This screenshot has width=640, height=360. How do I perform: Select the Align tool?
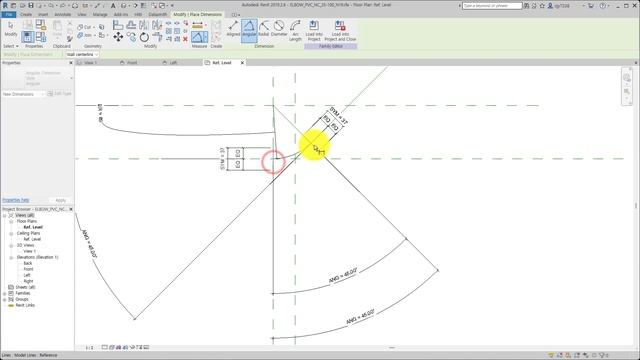118,25
